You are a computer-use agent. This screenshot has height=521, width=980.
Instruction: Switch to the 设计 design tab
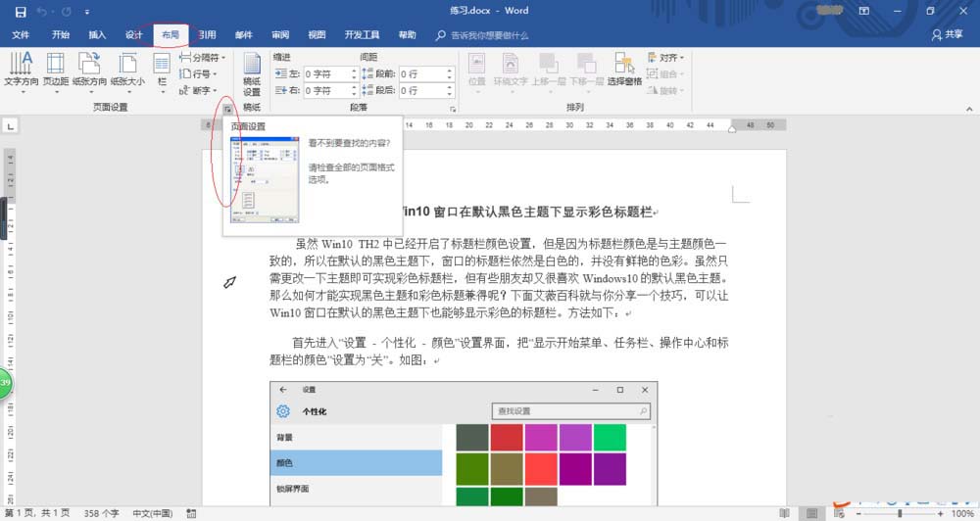click(133, 35)
